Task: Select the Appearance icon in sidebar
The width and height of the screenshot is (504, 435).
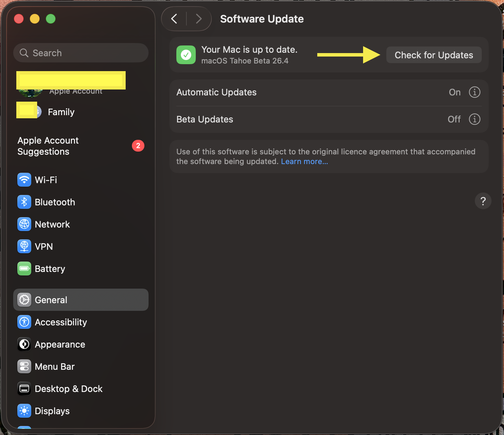Action: tap(24, 344)
